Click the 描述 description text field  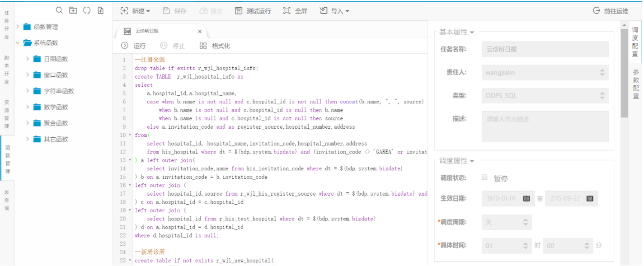(x=545, y=126)
